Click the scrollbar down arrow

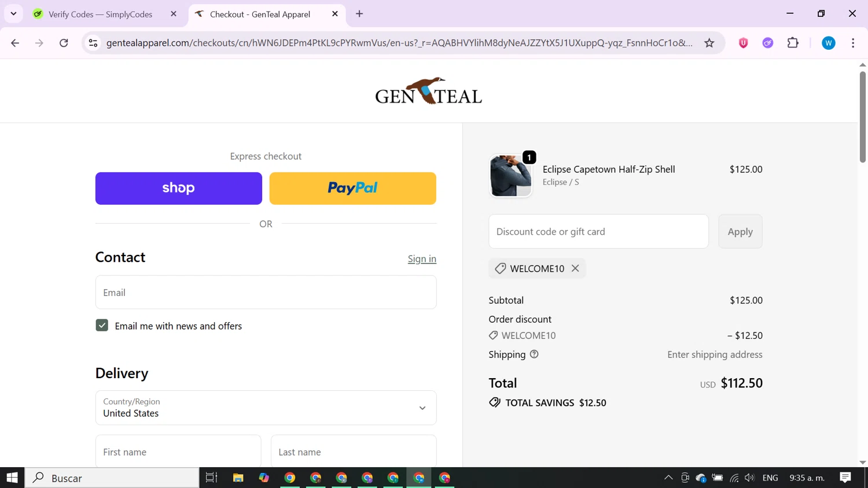(863, 463)
